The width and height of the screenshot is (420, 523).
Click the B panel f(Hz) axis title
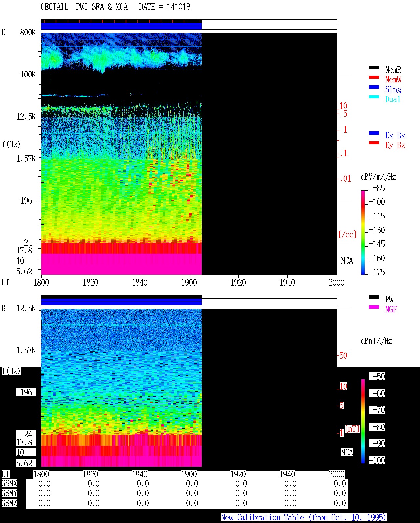pyautogui.click(x=11, y=371)
